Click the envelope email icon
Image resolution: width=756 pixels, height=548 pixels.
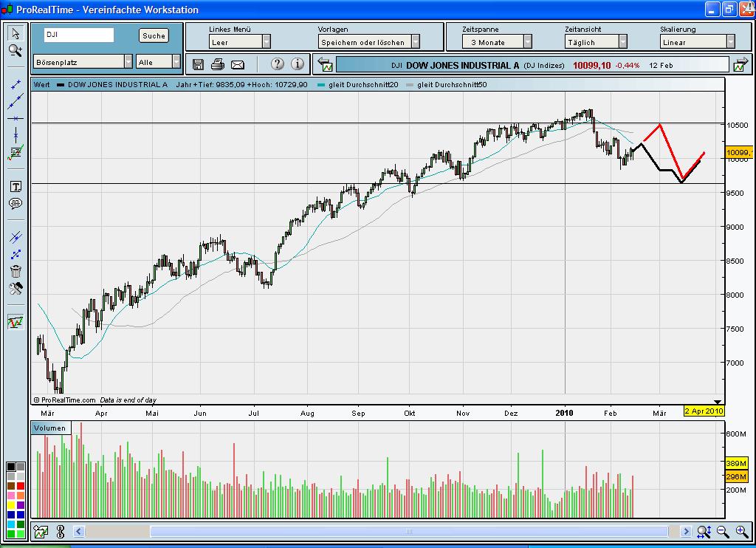pyautogui.click(x=238, y=65)
